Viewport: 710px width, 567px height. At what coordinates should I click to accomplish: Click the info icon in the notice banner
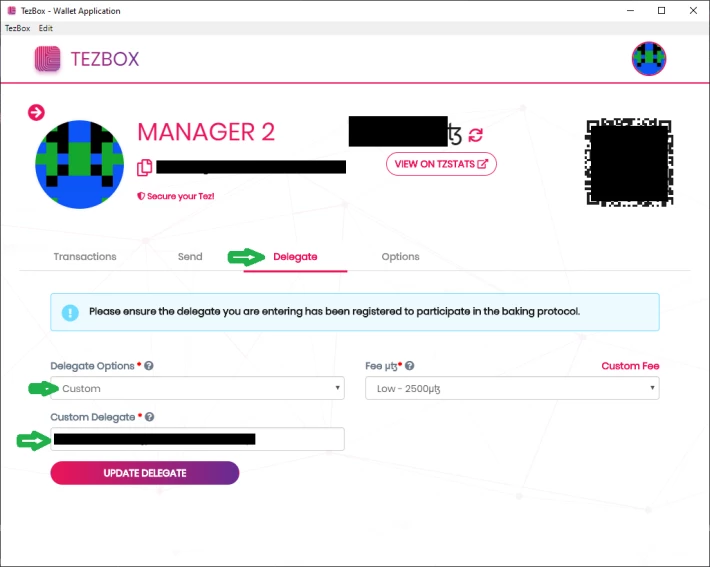(70, 312)
